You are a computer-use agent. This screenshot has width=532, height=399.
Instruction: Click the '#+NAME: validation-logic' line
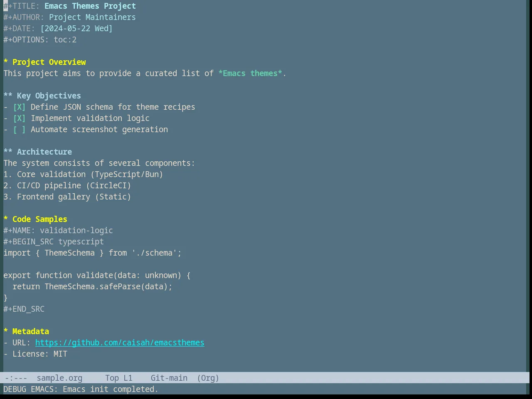pos(58,231)
